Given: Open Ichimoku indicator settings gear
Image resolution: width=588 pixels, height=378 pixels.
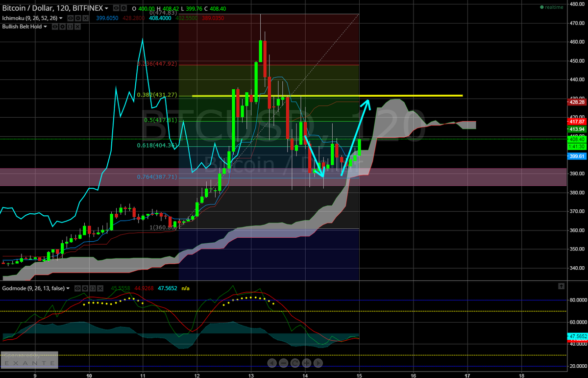Looking at the screenshot, I should (x=78, y=18).
